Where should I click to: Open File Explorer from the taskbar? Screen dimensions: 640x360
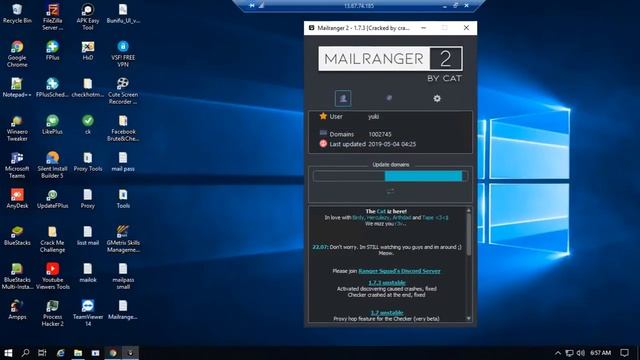[78, 353]
